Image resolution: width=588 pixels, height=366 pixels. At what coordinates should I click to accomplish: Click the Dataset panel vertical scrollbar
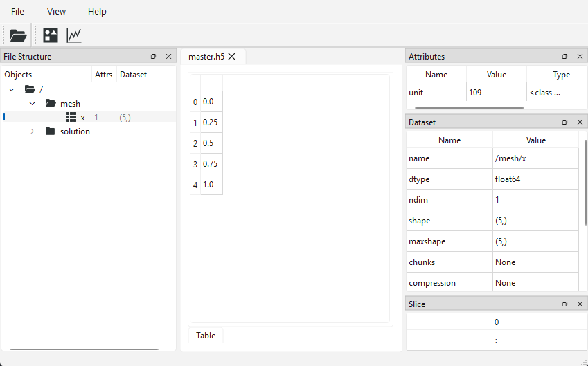(586, 183)
